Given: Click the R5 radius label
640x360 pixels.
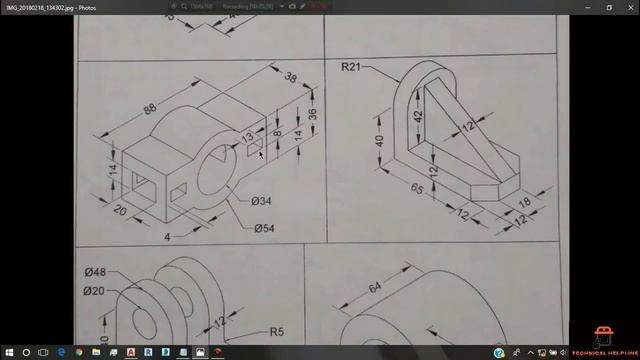Looking at the screenshot, I should [x=276, y=332].
